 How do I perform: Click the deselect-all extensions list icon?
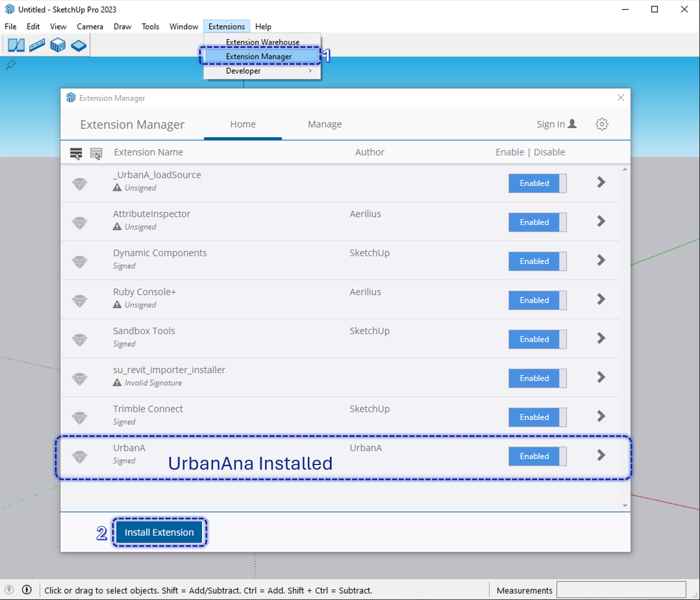pyautogui.click(x=96, y=154)
